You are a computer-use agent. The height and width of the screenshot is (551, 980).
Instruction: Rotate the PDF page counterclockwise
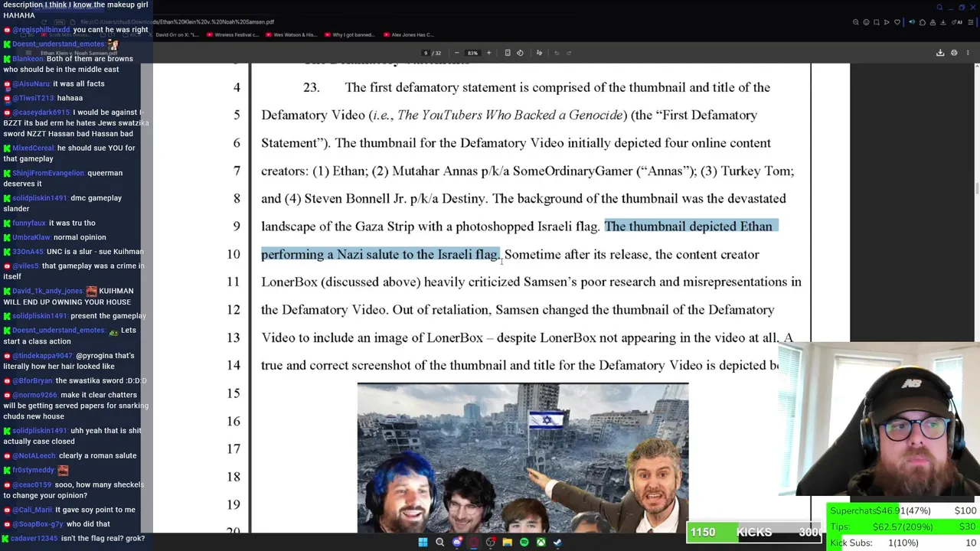click(x=520, y=53)
